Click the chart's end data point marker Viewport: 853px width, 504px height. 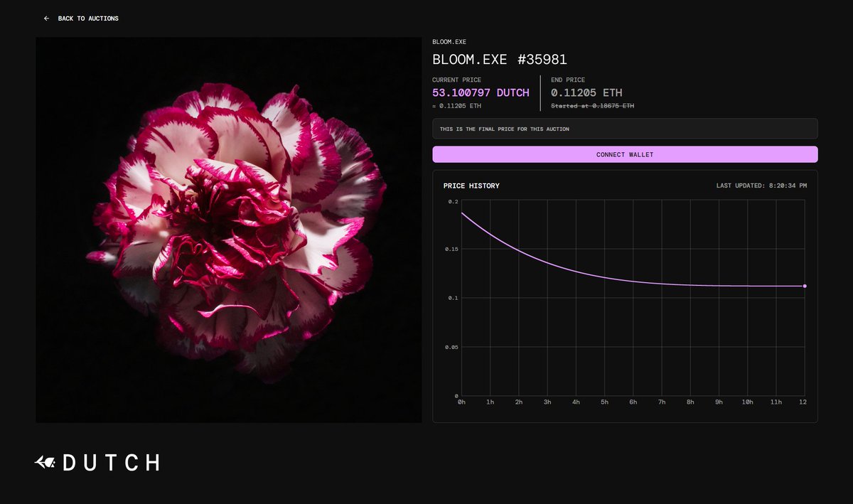[x=805, y=286]
